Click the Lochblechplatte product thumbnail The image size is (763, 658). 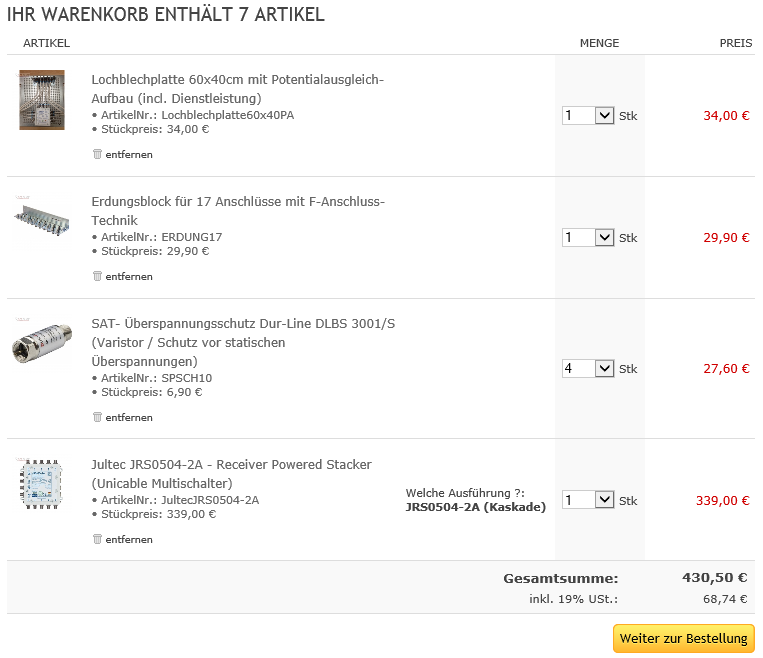click(42, 100)
